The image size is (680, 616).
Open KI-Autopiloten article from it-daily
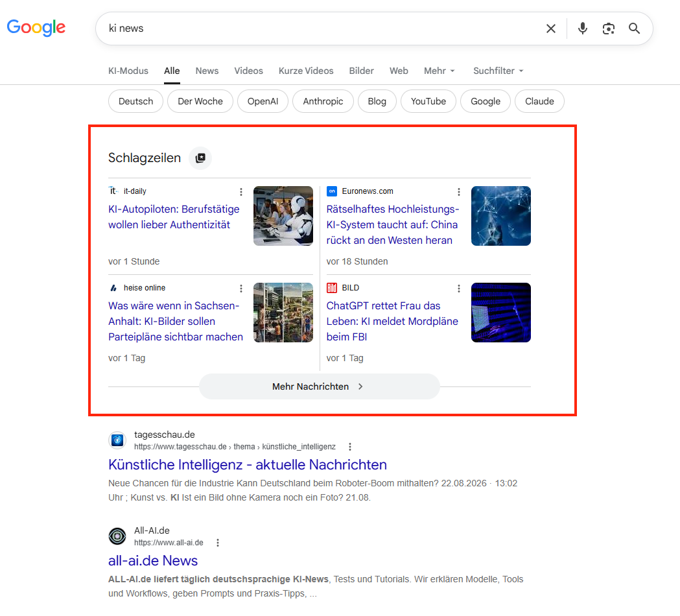click(x=174, y=217)
